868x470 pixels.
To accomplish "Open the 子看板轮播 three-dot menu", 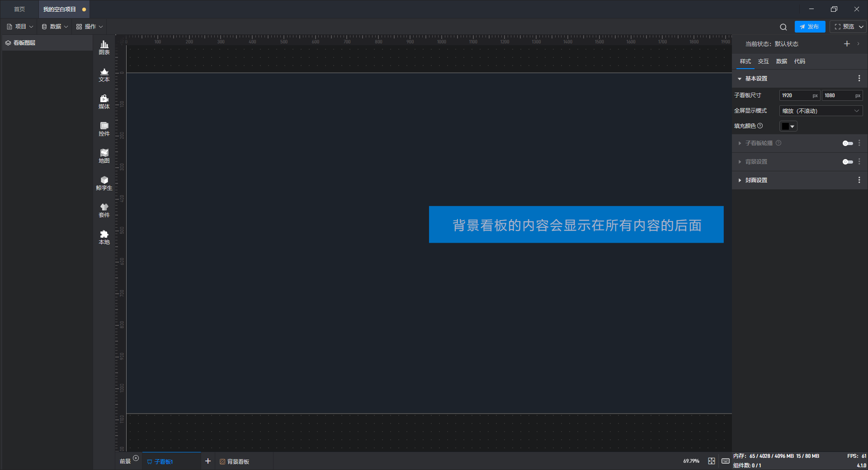I will (x=859, y=143).
